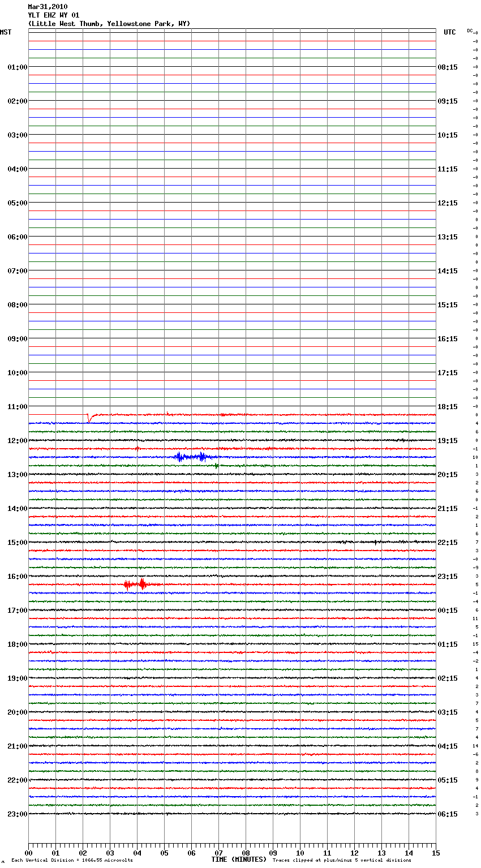Viewport: 481px width, 868px height.
Task: Click the 00:15 UTC time label
Action: pos(448,611)
